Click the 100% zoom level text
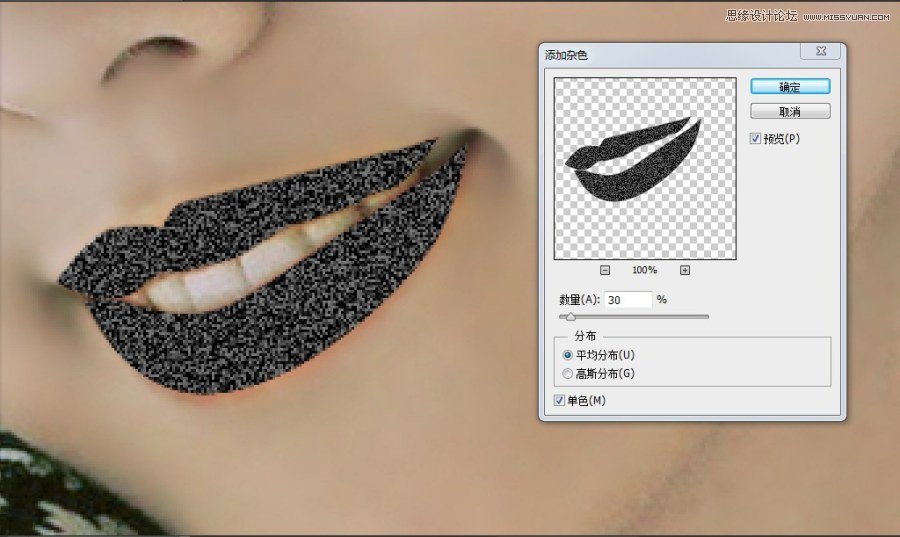900x537 pixels. [x=645, y=270]
